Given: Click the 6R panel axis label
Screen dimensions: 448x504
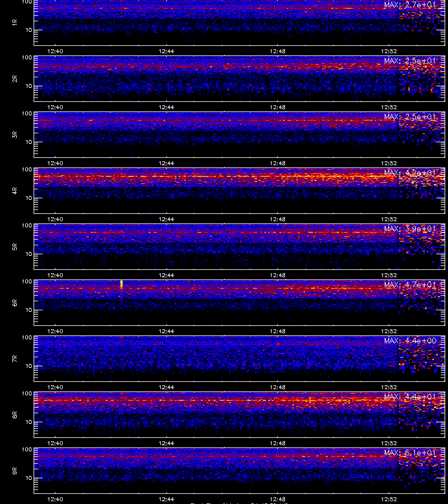Looking at the screenshot, I should [x=15, y=303].
